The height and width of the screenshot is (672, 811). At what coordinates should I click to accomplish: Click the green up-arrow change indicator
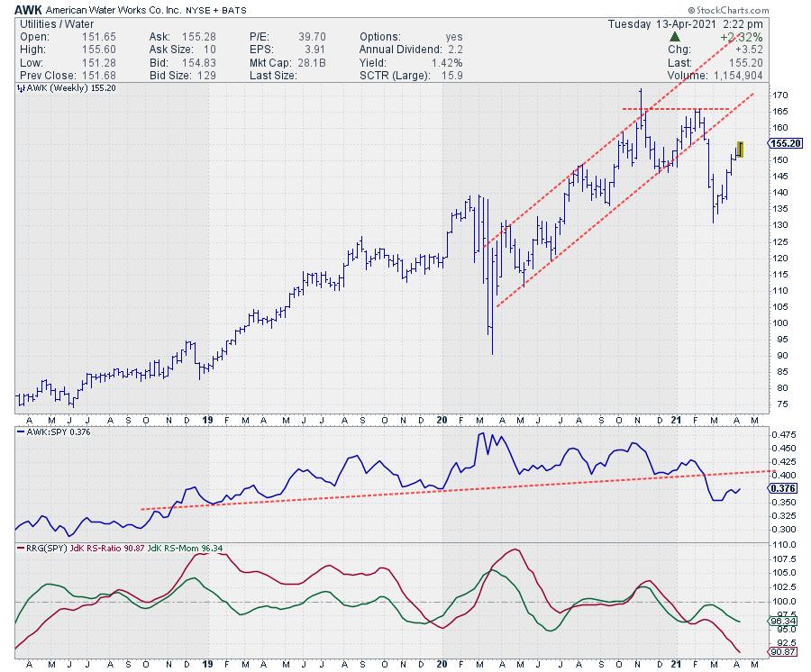click(x=674, y=39)
